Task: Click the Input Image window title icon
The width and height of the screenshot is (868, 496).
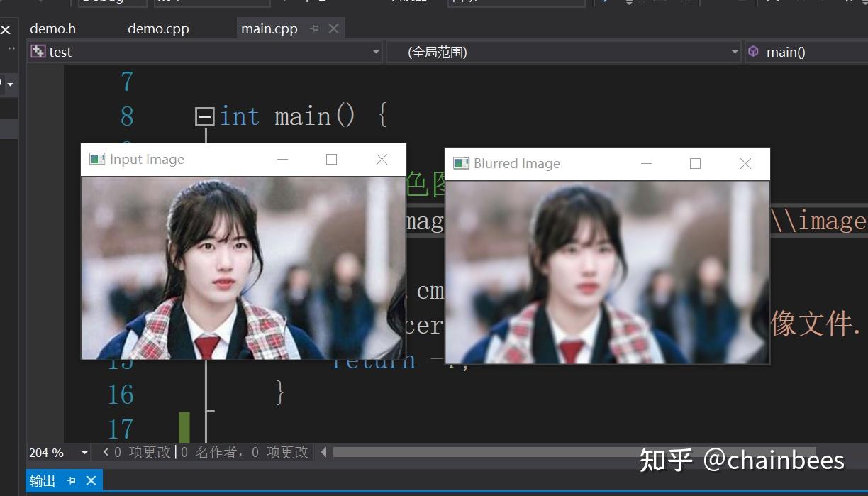Action: click(97, 159)
